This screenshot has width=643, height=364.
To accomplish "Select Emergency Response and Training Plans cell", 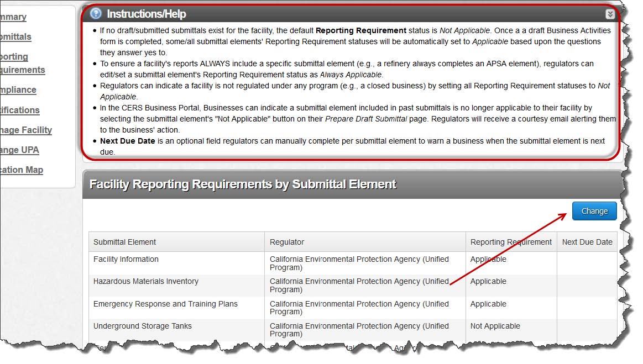I will click(x=176, y=308).
